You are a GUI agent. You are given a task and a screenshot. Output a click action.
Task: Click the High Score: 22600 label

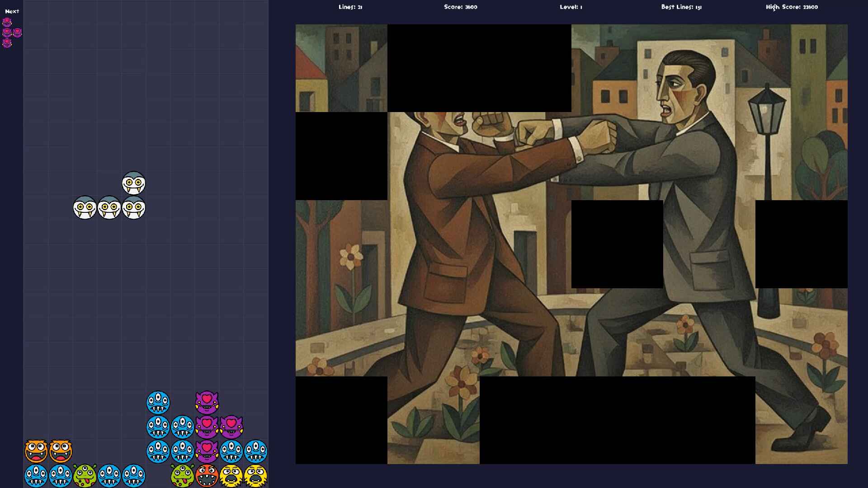tap(792, 7)
